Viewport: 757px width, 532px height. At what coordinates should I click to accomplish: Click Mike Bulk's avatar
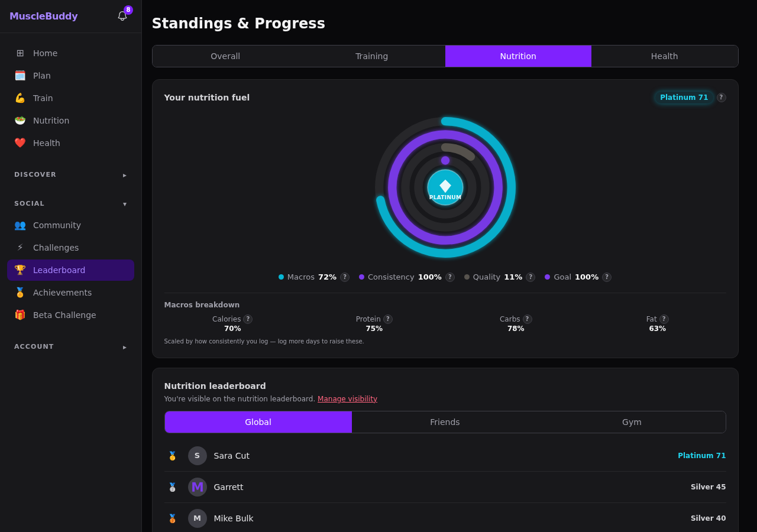click(198, 518)
